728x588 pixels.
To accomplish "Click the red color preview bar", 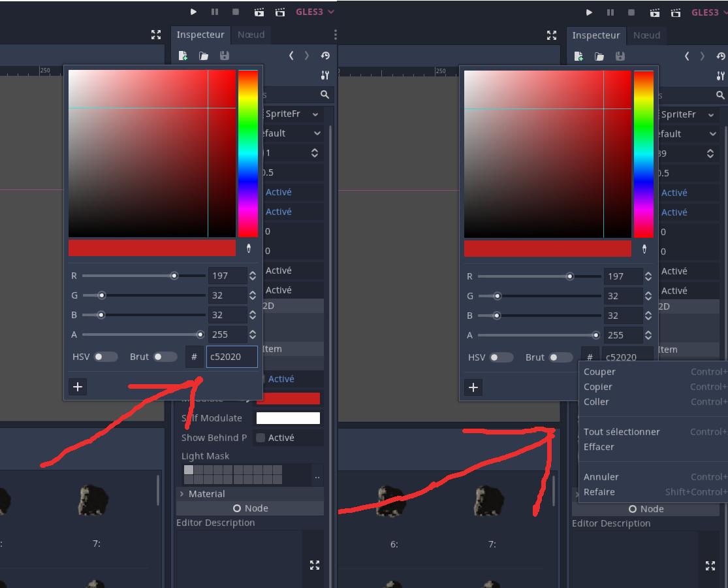I will coord(151,248).
